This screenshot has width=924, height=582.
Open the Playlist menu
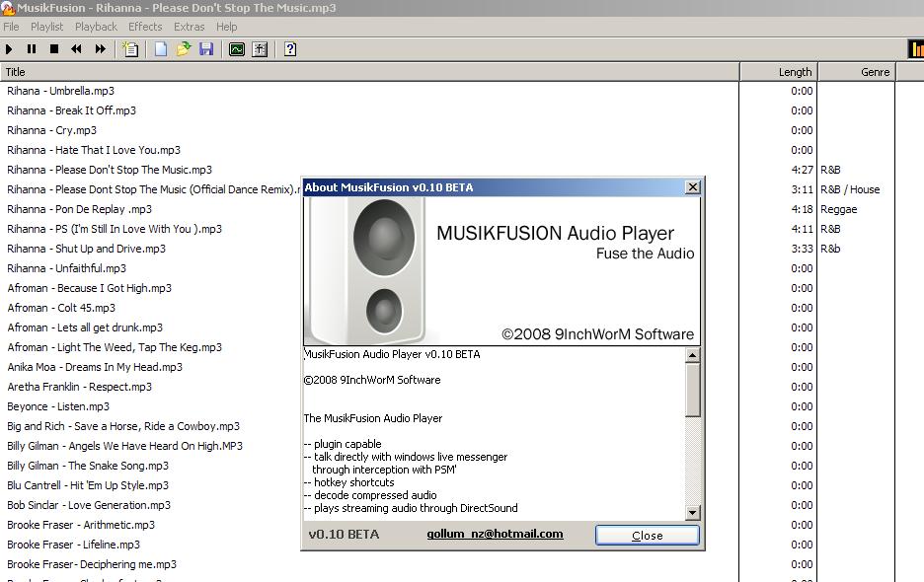tap(47, 27)
